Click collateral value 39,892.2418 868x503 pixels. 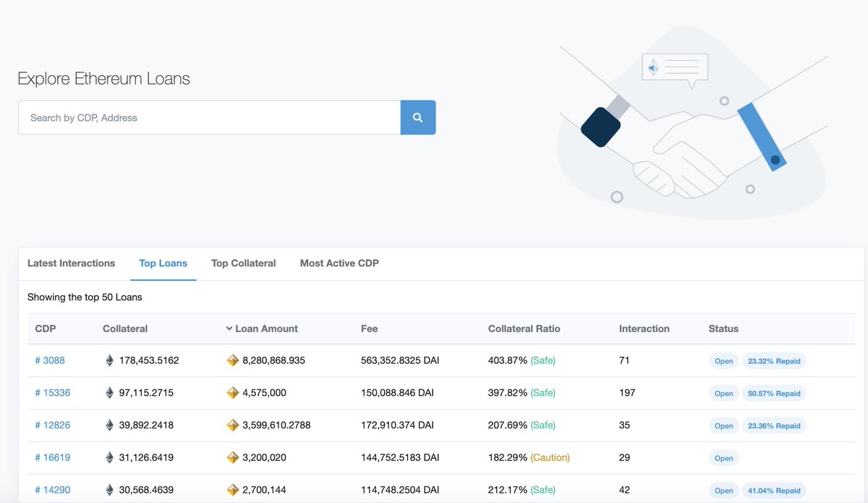tap(146, 425)
